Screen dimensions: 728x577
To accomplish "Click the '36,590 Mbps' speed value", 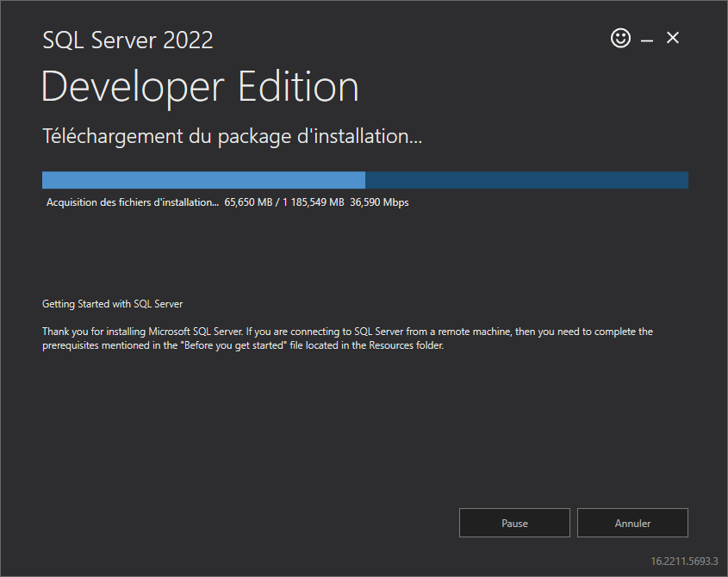I will 379,202.
